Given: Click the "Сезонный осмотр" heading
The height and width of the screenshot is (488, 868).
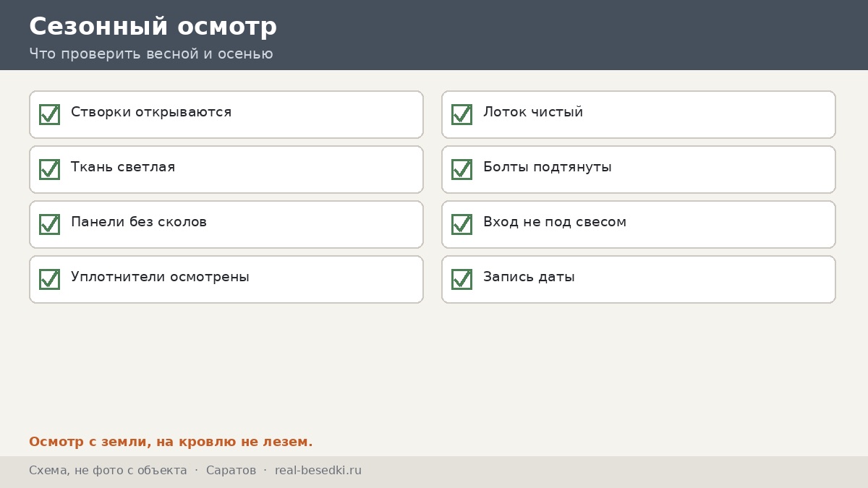Looking at the screenshot, I should click(x=153, y=26).
